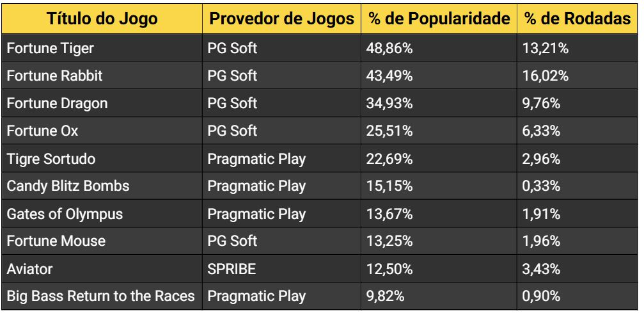The image size is (644, 315).
Task: Select the 9,82% popularity value
Action: [385, 296]
